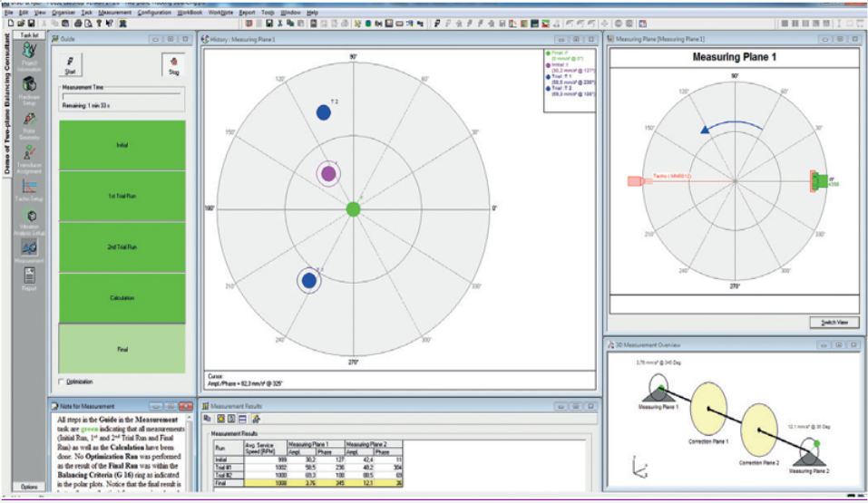The width and height of the screenshot is (868, 503).
Task: Select the Initial step in Guide
Action: coord(122,145)
